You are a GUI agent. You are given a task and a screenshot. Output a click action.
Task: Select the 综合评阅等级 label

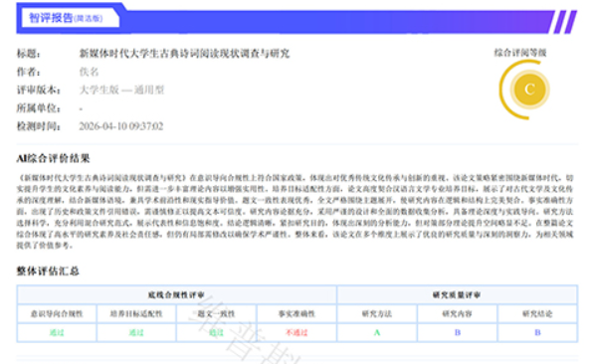click(x=520, y=53)
